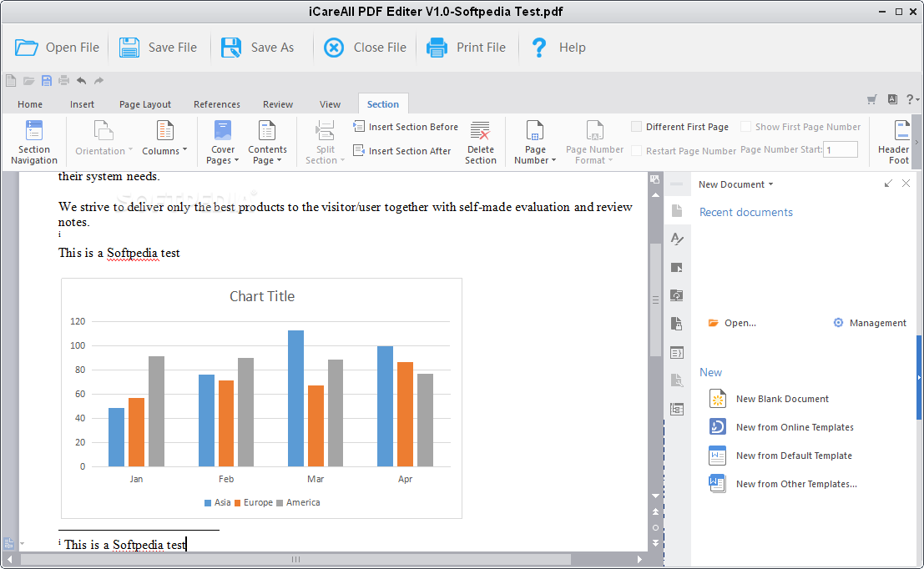This screenshot has height=569, width=924.
Task: Click scroll down arrow on vertical scrollbar
Action: pos(655,496)
